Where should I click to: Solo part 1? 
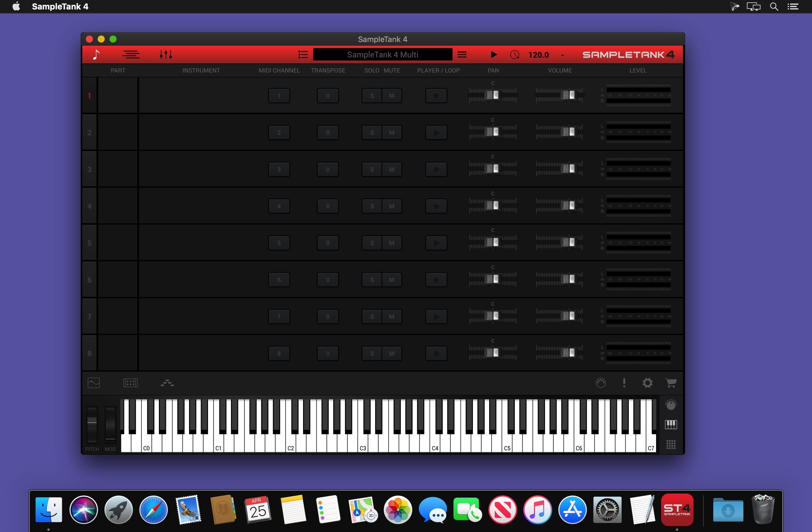(x=372, y=96)
